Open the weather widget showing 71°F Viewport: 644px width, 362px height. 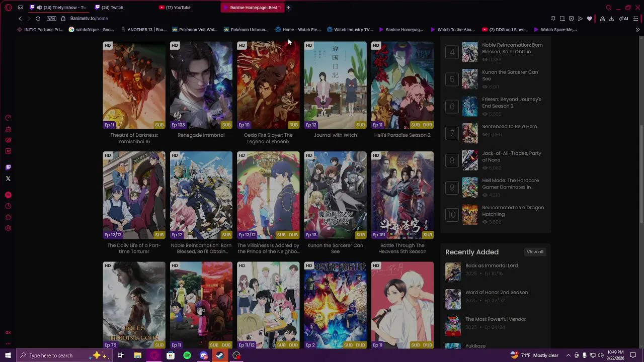pos(533,355)
